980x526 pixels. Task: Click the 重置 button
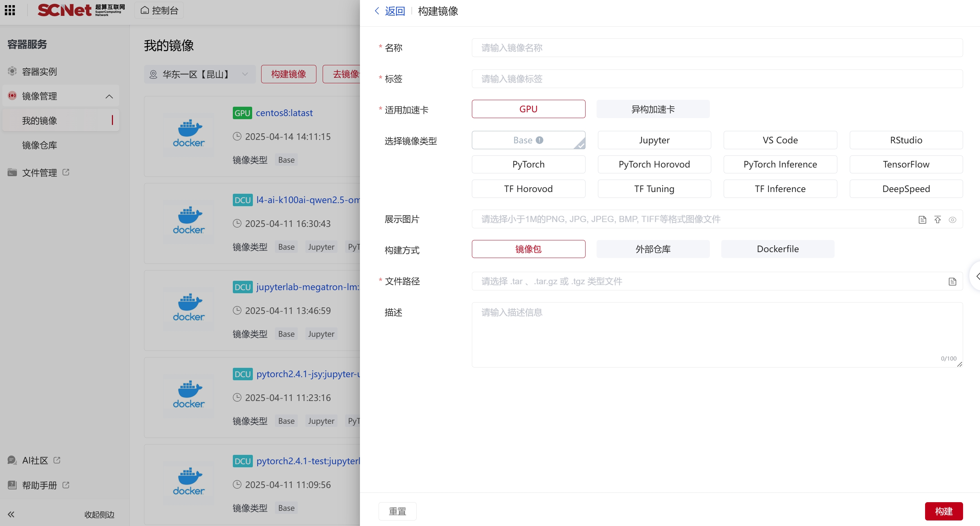pyautogui.click(x=397, y=511)
